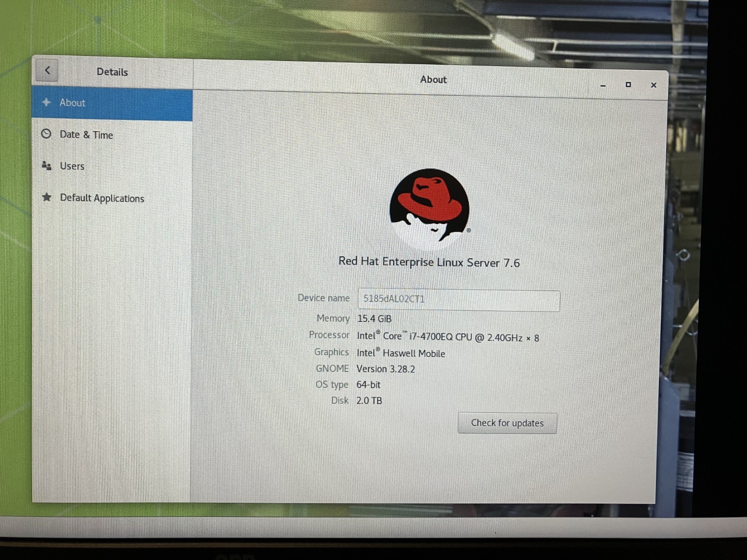Screen dimensions: 747x560
Task: Click the Details header title
Action: [x=112, y=72]
